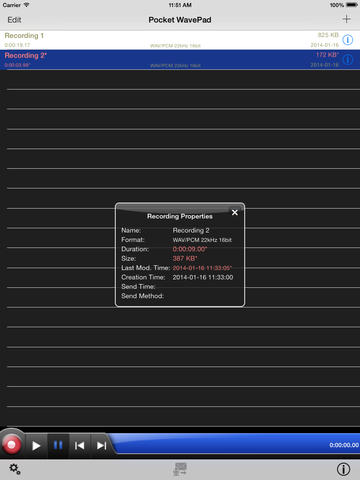Open settings gear at bottom left
The height and width of the screenshot is (480, 360).
[x=15, y=469]
